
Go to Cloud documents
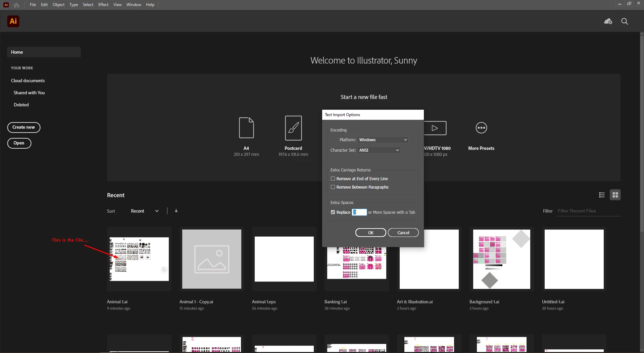pos(28,81)
